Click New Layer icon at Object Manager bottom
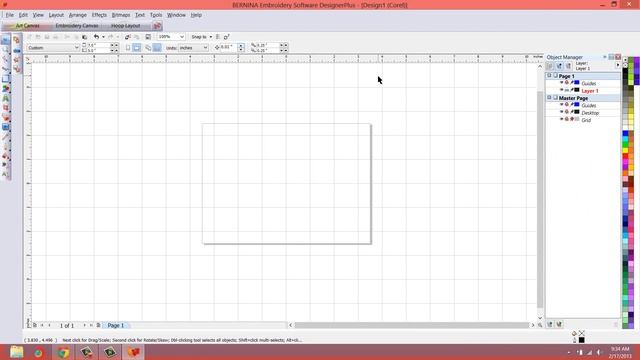The width and height of the screenshot is (640, 360). (x=550, y=324)
